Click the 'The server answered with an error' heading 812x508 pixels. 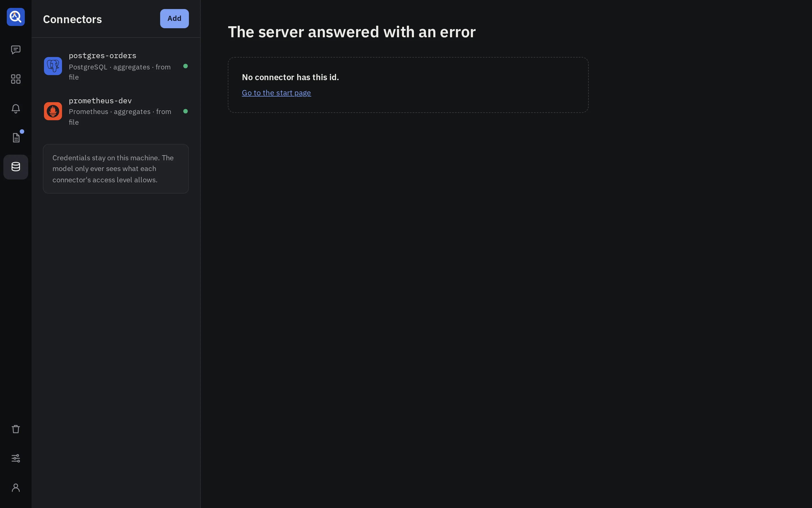[x=352, y=32]
